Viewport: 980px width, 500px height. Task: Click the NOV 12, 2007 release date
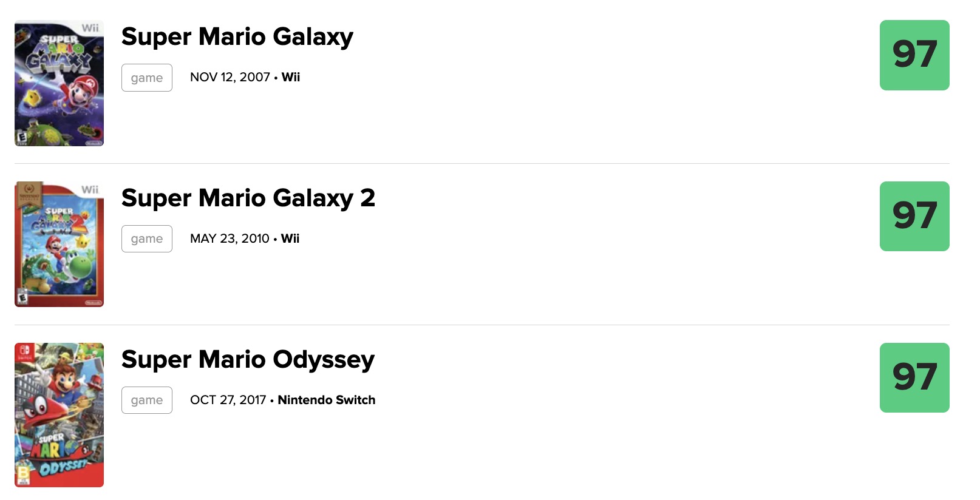click(230, 77)
